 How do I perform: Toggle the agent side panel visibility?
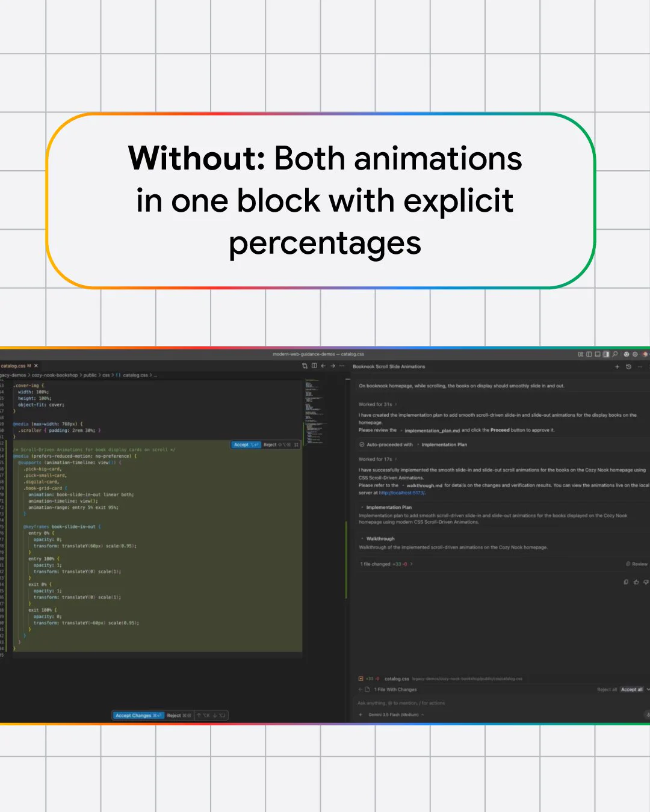(606, 354)
